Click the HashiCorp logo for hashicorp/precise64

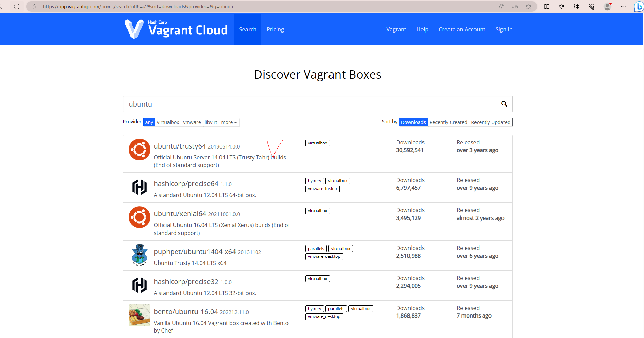[139, 187]
